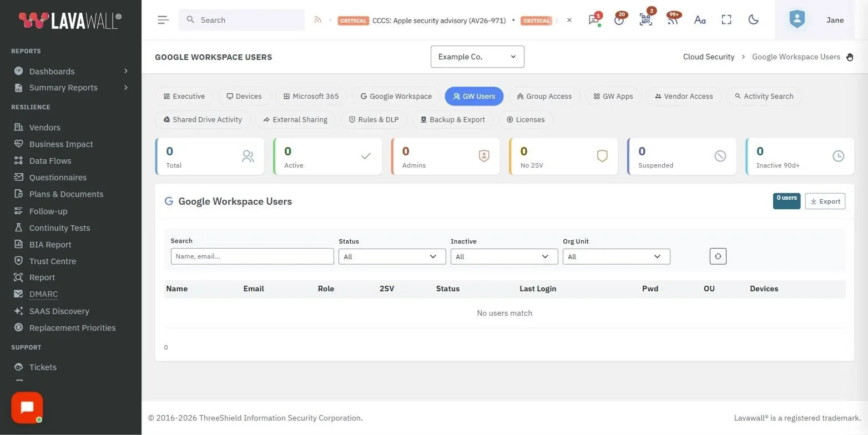This screenshot has width=868, height=435.
Task: Switch to the Activity Search tab
Action: 764,96
